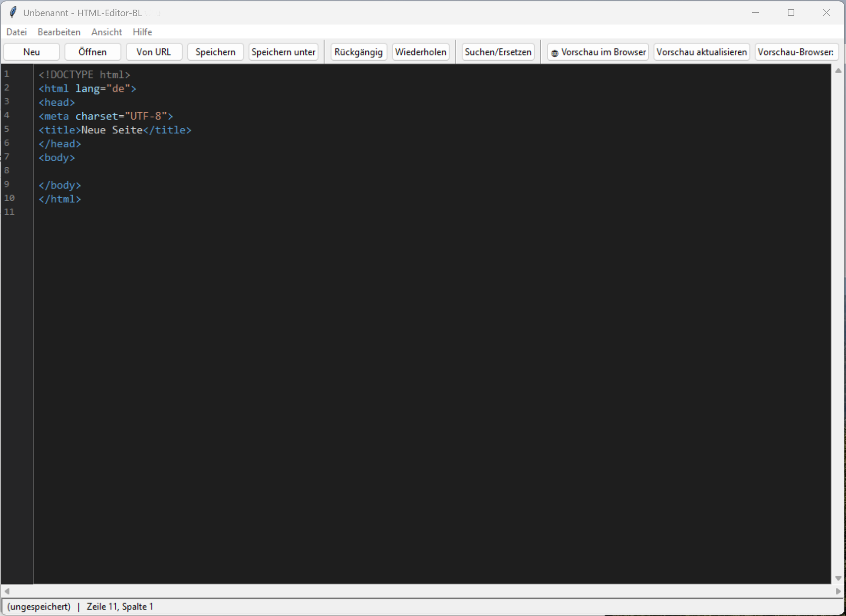Open the Hilfe menu
This screenshot has height=616, width=846.
click(x=142, y=32)
